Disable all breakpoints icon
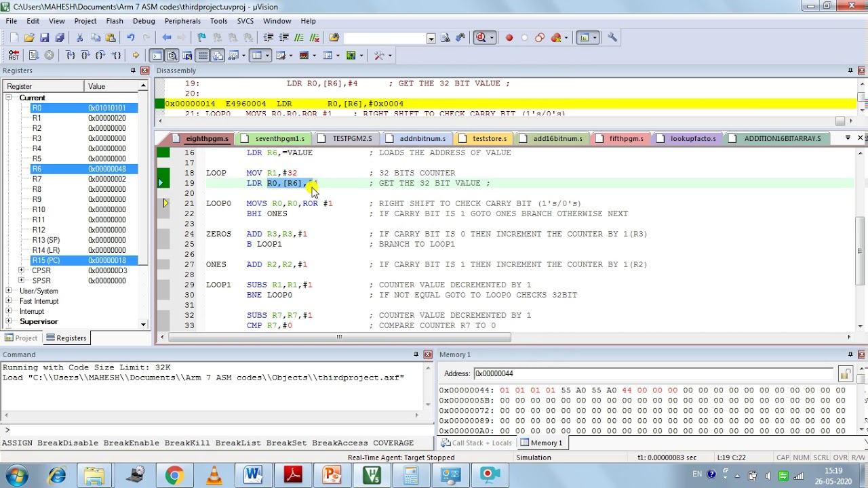The width and height of the screenshot is (868, 488). point(540,38)
